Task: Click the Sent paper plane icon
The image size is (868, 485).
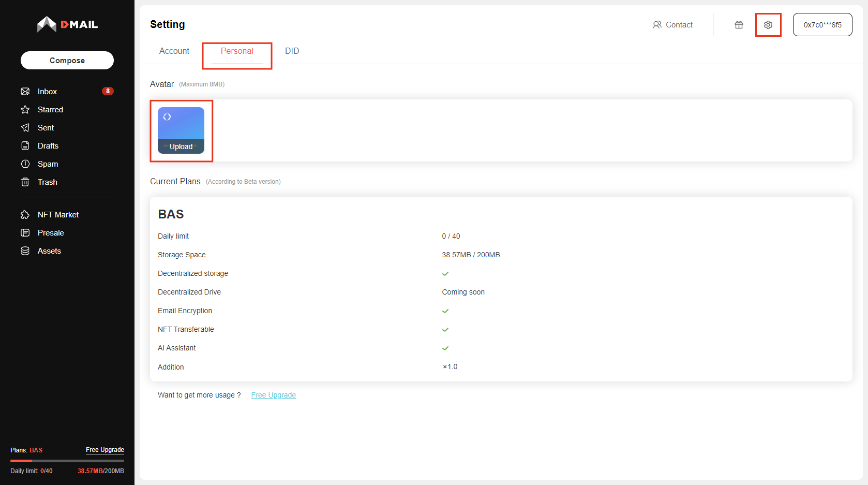Action: (25, 128)
